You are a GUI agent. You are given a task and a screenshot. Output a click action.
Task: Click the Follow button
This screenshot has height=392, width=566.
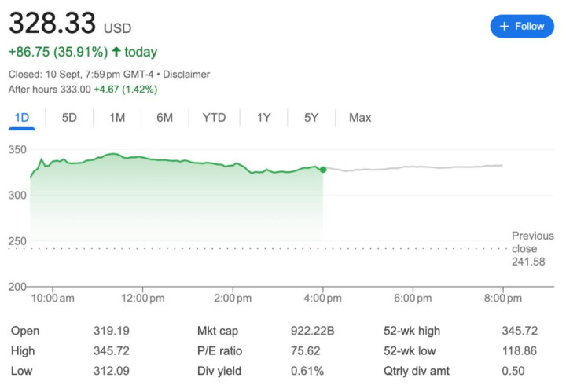[521, 26]
